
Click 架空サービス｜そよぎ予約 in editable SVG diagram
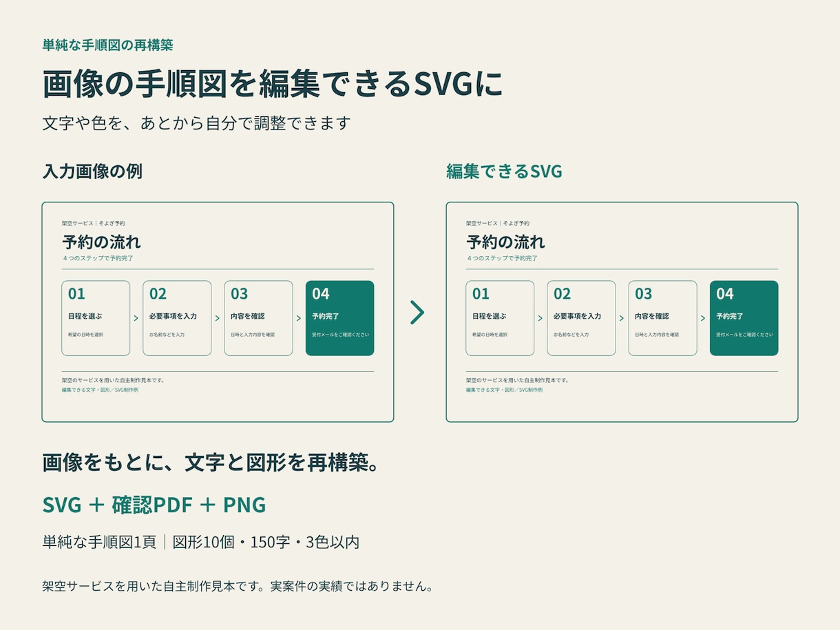tap(498, 224)
